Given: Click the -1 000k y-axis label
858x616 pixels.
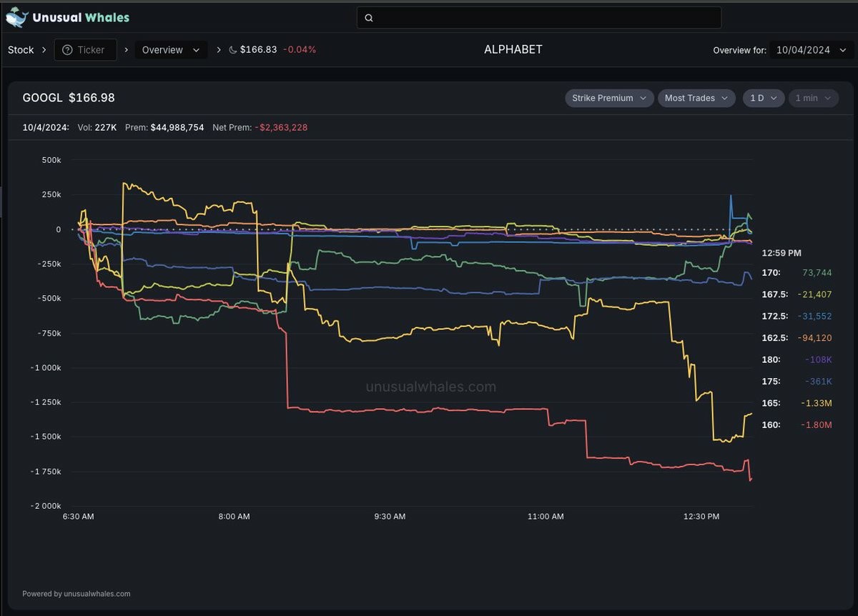Looking at the screenshot, I should pyautogui.click(x=47, y=368).
